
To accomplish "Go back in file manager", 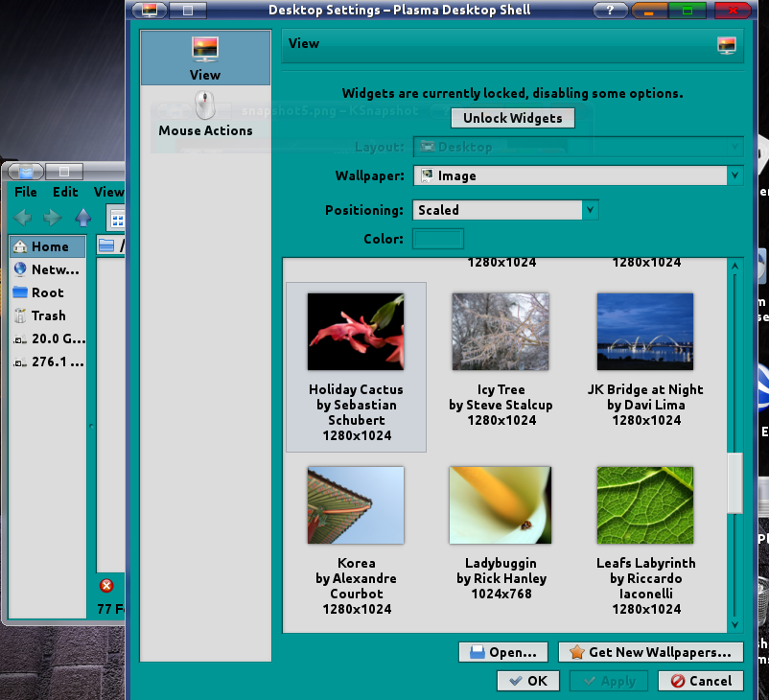I will tap(22, 218).
